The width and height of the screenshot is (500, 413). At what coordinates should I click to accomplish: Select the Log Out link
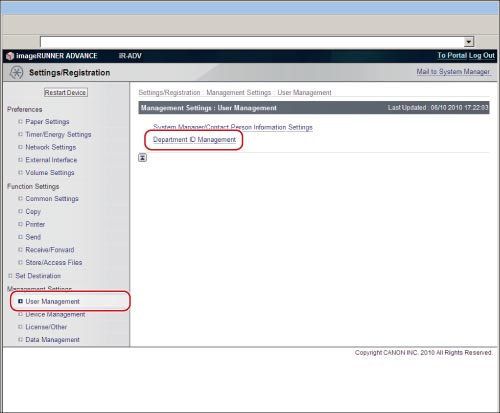click(482, 55)
